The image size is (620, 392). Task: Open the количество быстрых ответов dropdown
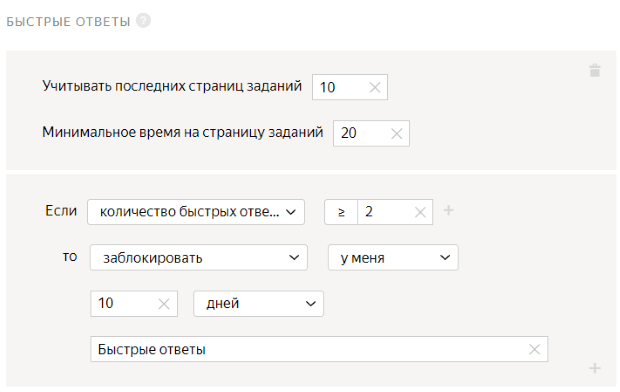click(x=196, y=212)
